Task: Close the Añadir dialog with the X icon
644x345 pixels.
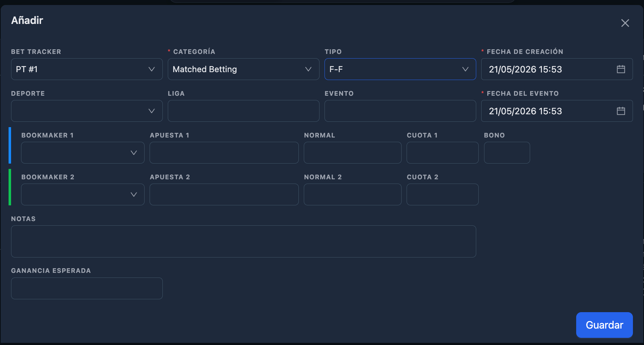Action: point(625,23)
